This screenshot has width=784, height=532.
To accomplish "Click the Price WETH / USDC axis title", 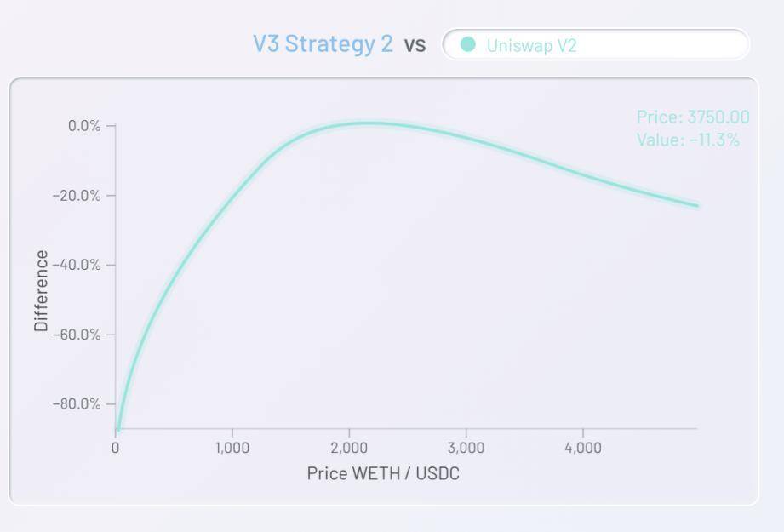I will (x=383, y=473).
